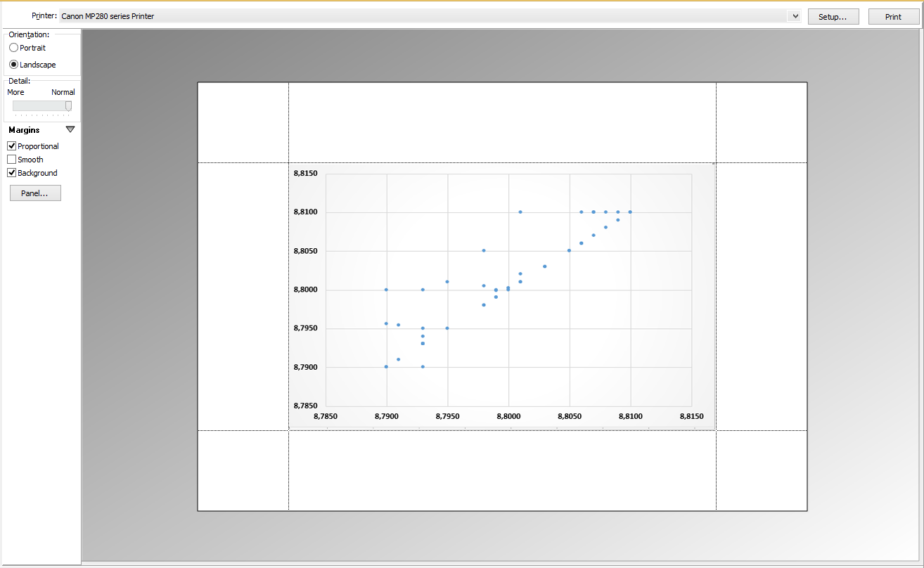The height and width of the screenshot is (568, 924).
Task: Uncheck the Proportional checkbox
Action: click(x=12, y=146)
